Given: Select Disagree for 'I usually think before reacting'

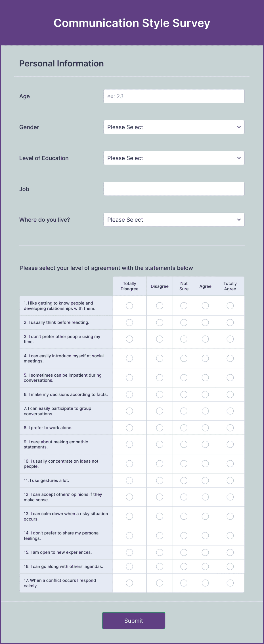Looking at the screenshot, I should click(x=160, y=322).
